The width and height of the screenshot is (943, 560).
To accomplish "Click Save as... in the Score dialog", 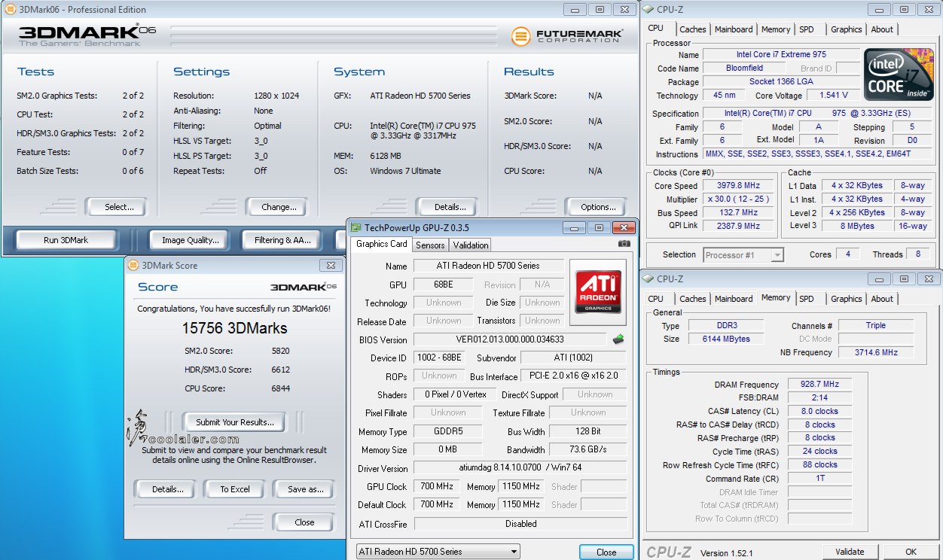I will click(x=305, y=489).
